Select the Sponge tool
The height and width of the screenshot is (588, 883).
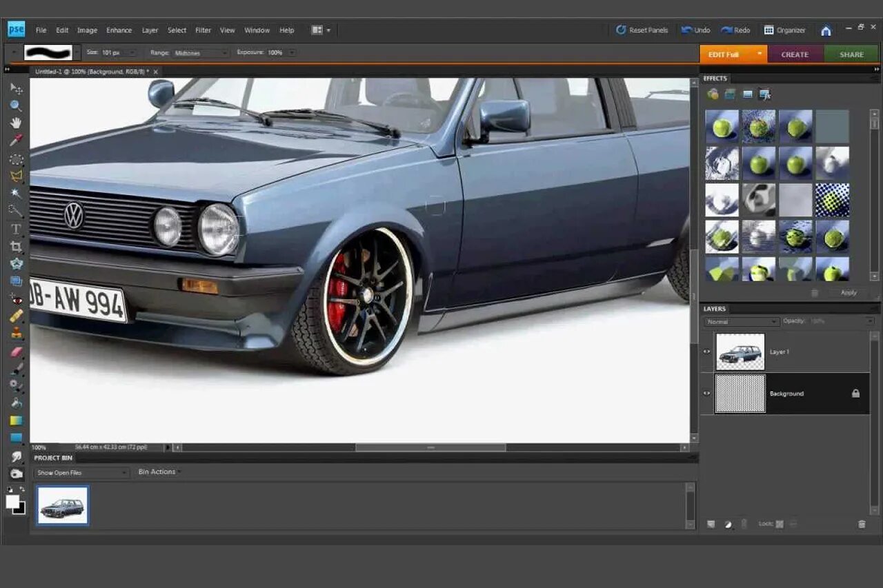click(x=16, y=474)
